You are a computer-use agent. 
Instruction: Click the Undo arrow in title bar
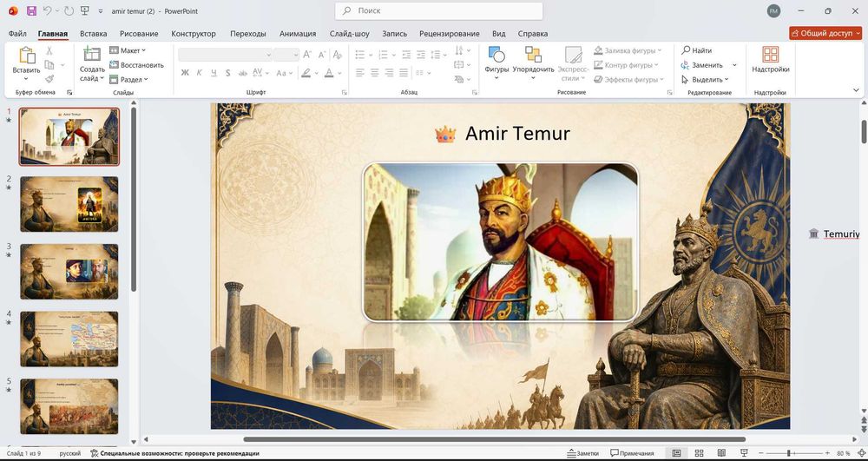47,10
